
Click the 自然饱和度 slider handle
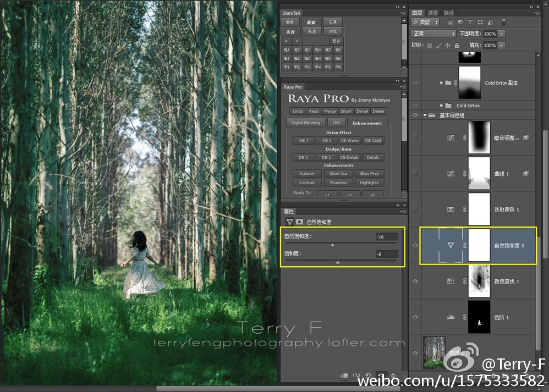(x=333, y=245)
